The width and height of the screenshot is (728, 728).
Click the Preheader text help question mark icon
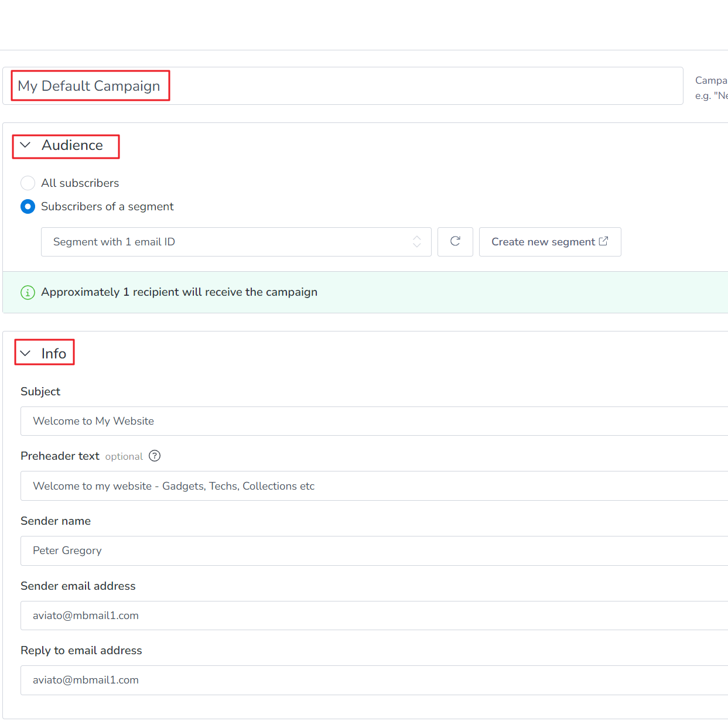click(155, 456)
